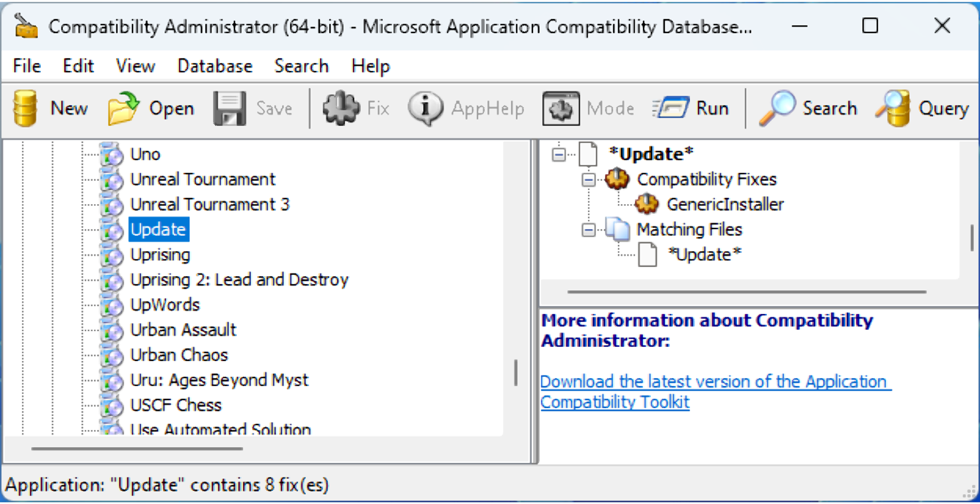Click the icon beside Uprising 2: Lead and Destroy
Screen dimensions: 980x504
pyautogui.click(x=111, y=280)
